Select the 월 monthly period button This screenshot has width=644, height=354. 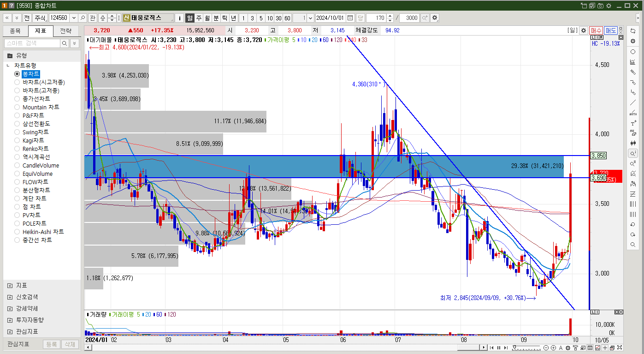click(x=207, y=18)
